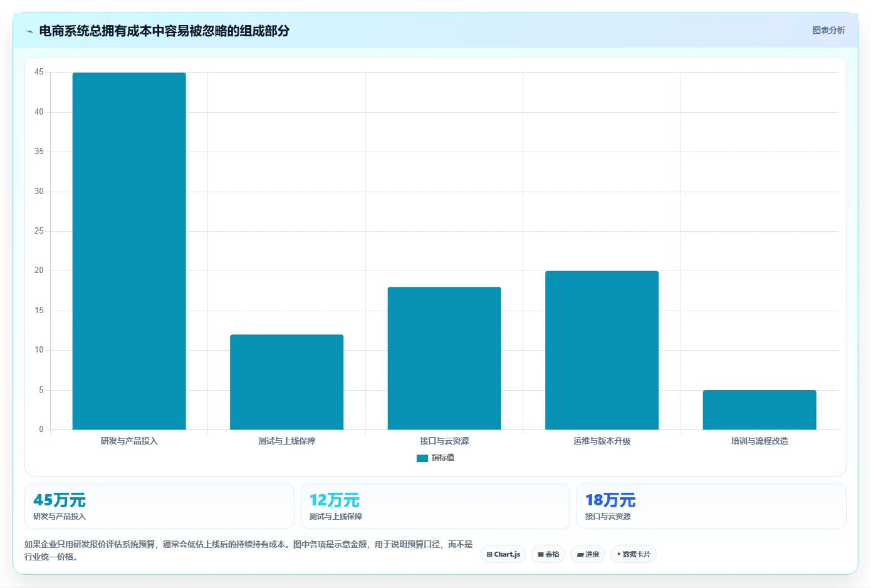871x588 pixels.
Task: Toggle the 指标值 legend color swatch
Action: tap(422, 458)
